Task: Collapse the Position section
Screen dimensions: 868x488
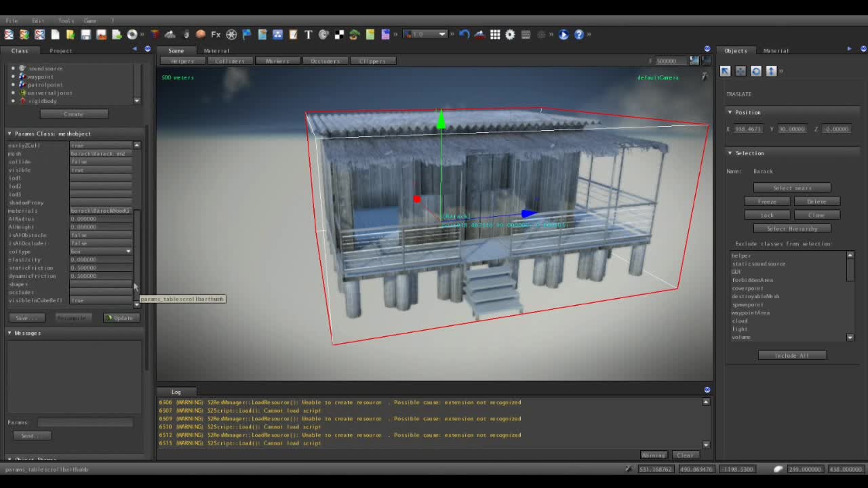Action: coord(730,112)
